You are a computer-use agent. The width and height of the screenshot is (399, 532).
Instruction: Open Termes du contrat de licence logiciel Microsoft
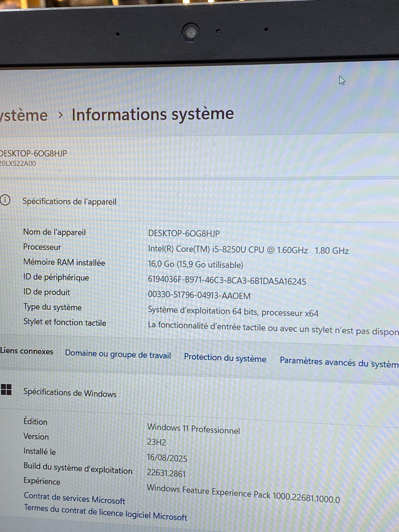pyautogui.click(x=105, y=512)
